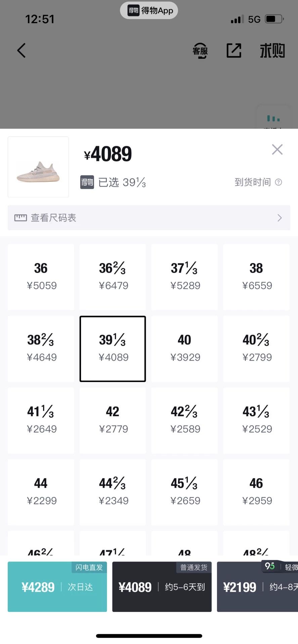Choose size 46 priced ¥2959
This screenshot has height=644, width=298.
coord(256,492)
